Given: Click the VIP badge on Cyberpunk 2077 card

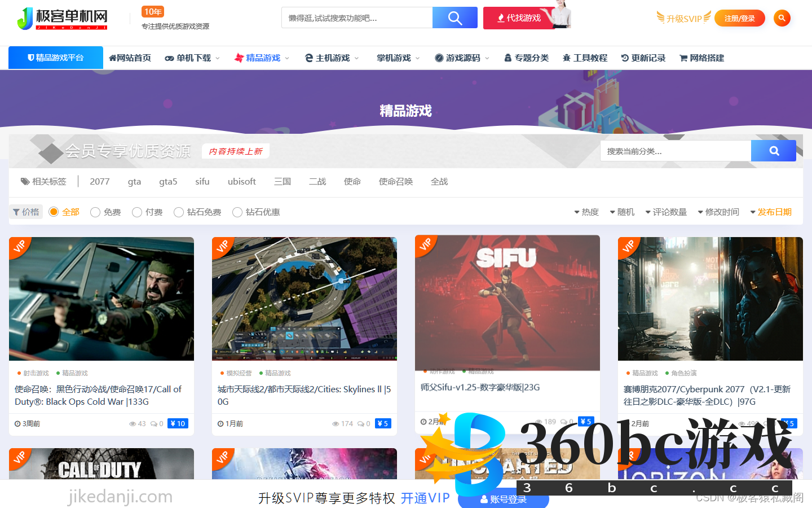Looking at the screenshot, I should click(x=629, y=247).
